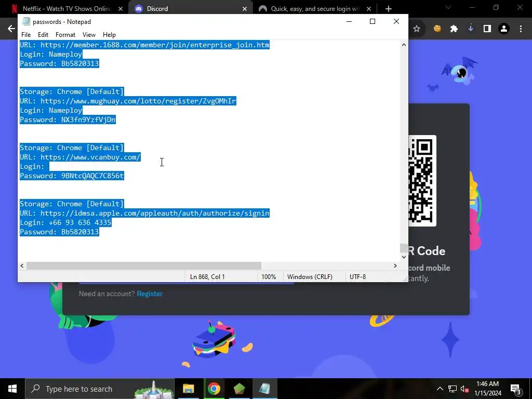This screenshot has width=532, height=399.
Task: Click the Register link on Discord page
Action: (x=150, y=294)
